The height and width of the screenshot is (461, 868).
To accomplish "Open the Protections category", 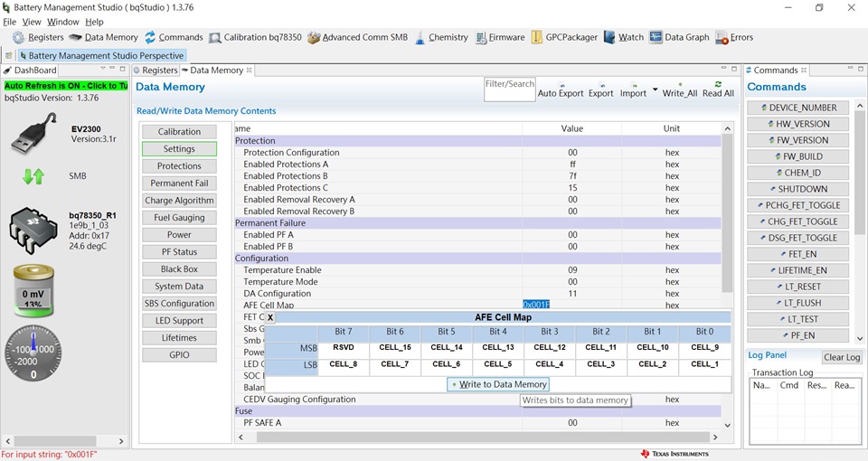I will 179,166.
